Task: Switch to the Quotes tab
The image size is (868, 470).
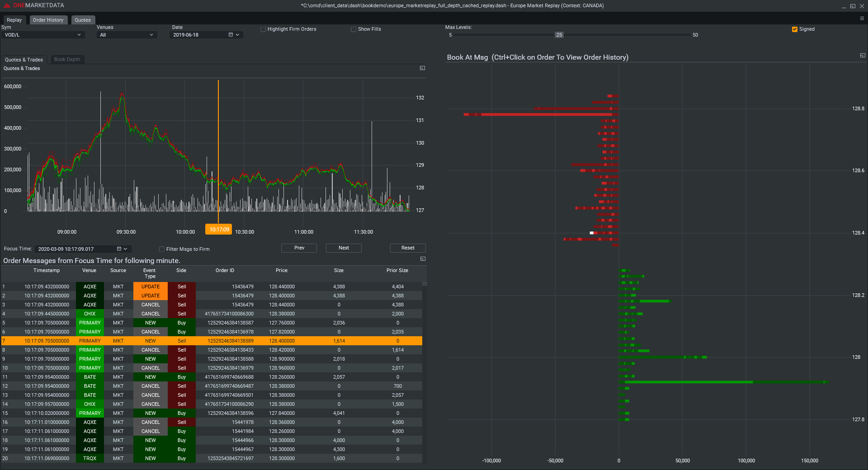Action: tap(83, 20)
